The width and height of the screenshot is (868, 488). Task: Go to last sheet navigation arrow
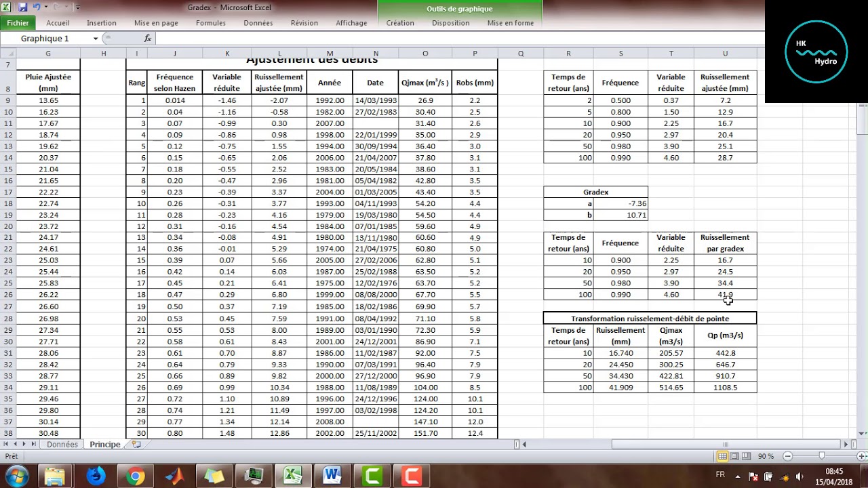pos(33,445)
